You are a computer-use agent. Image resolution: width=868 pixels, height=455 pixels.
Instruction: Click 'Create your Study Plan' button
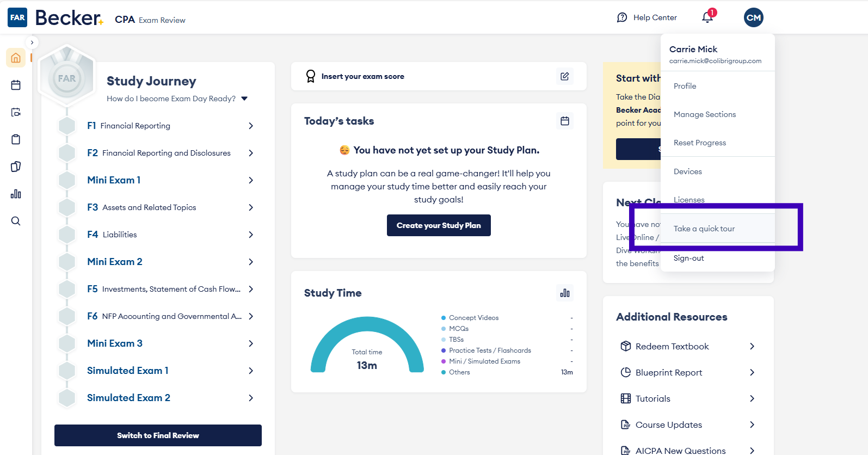[439, 225]
